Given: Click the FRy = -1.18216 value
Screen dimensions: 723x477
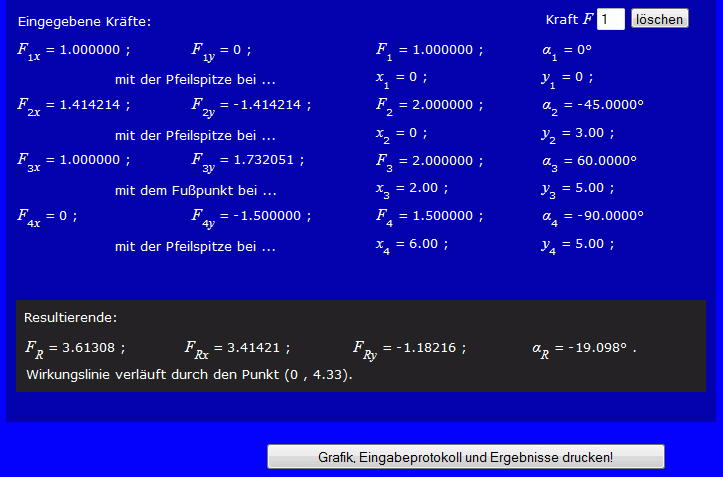Looking at the screenshot, I should coord(409,348).
